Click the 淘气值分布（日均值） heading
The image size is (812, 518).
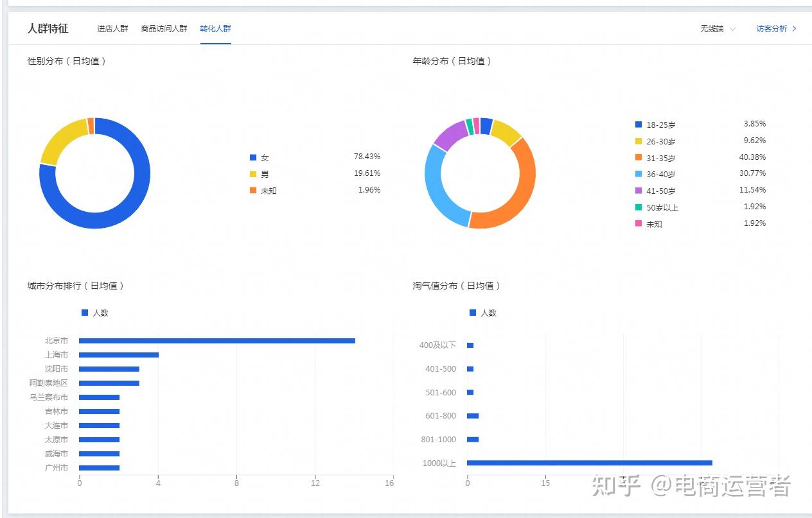coord(457,286)
